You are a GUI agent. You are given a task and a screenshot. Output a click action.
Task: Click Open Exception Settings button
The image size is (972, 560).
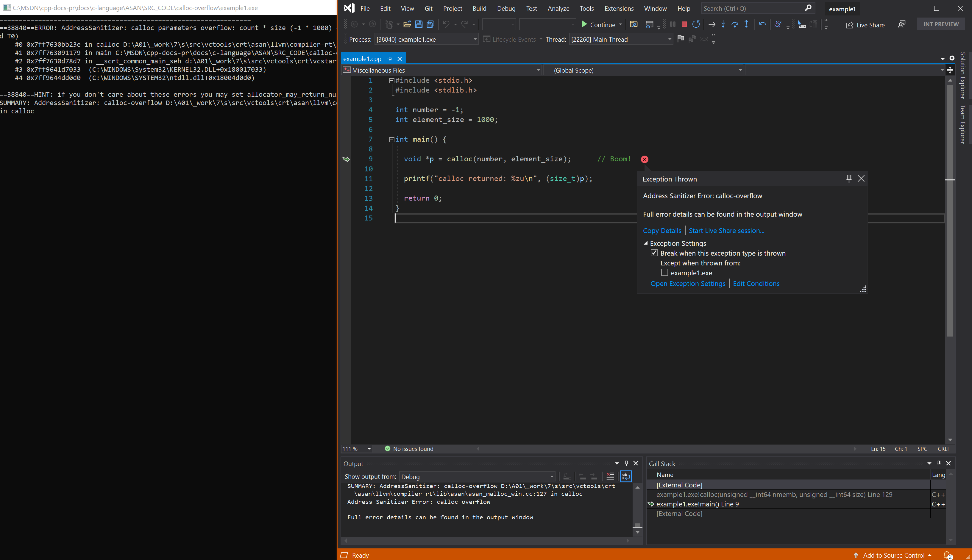click(x=688, y=283)
